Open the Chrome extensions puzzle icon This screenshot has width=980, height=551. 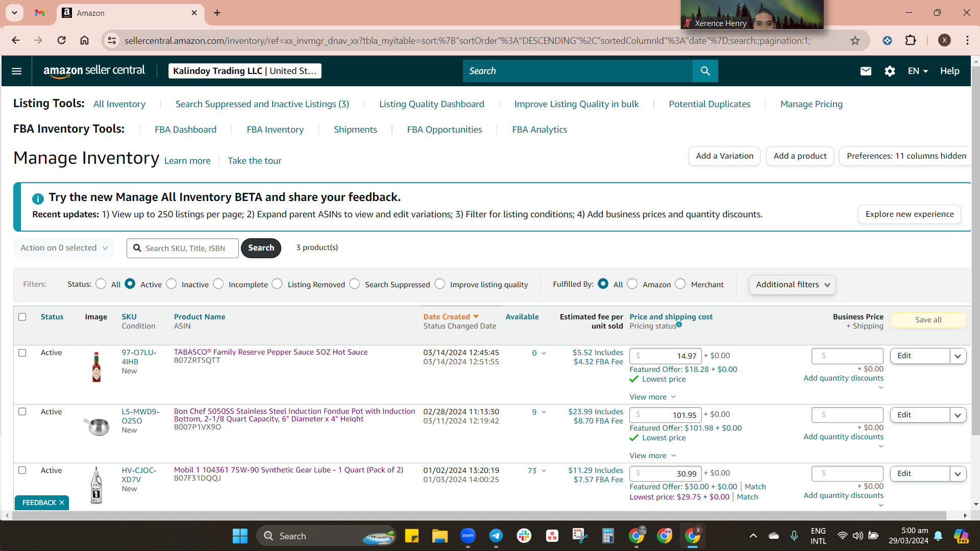coord(911,40)
